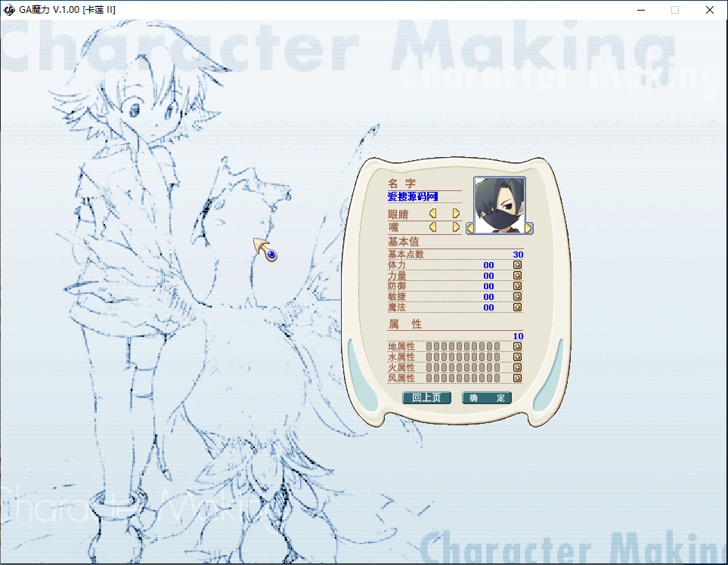Confirm character with 确定 button
This screenshot has height=565, width=728.
[487, 398]
